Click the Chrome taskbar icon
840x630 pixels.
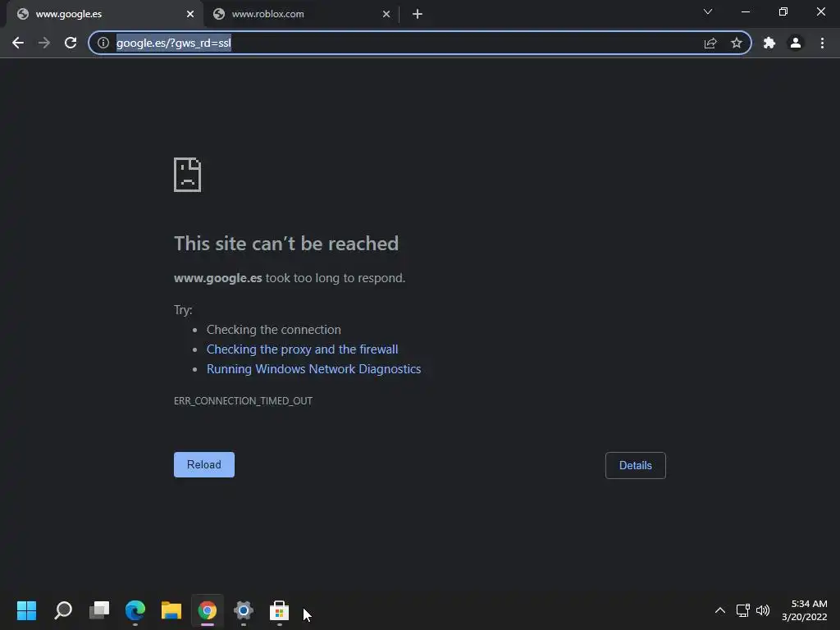[208, 610]
